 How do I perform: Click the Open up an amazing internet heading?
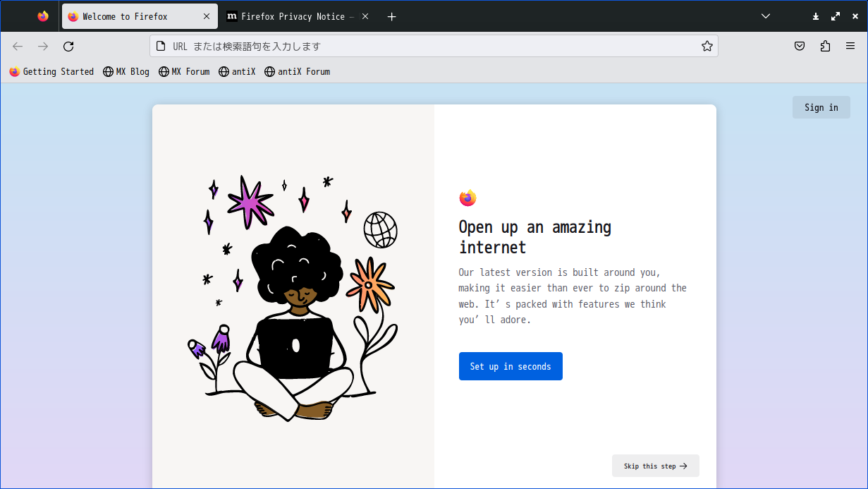pyautogui.click(x=535, y=237)
